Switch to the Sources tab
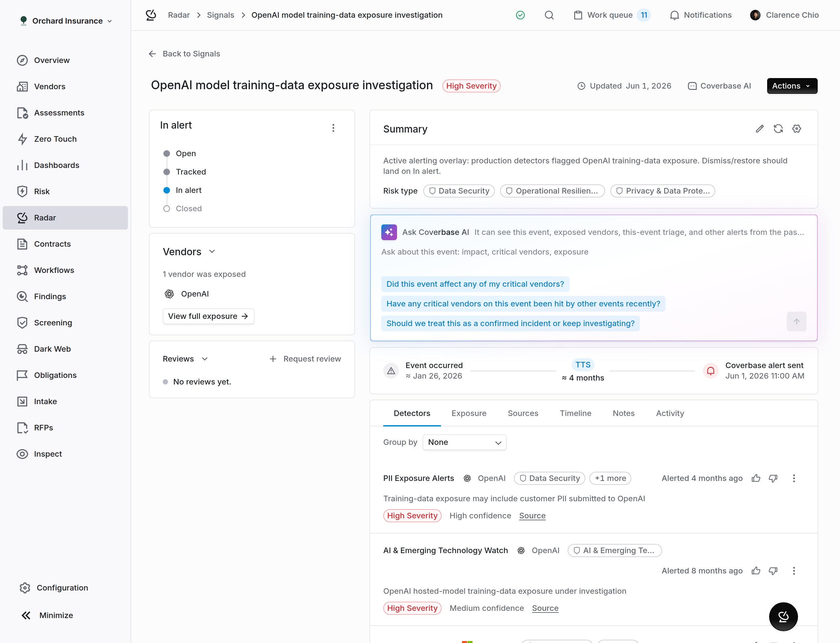840x643 pixels. pyautogui.click(x=523, y=413)
